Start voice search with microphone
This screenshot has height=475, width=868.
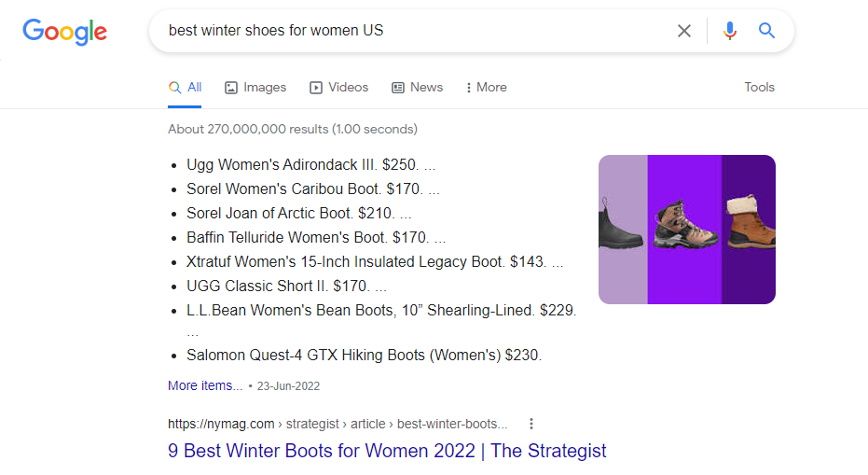[729, 31]
